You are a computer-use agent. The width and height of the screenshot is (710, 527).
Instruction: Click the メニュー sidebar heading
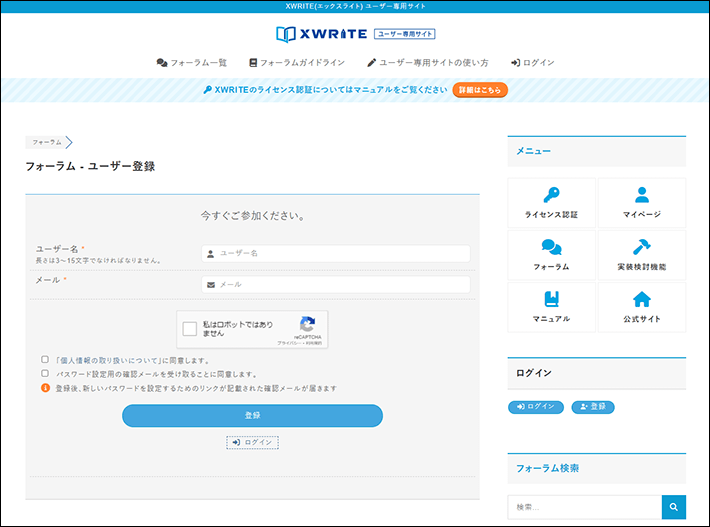(x=533, y=151)
